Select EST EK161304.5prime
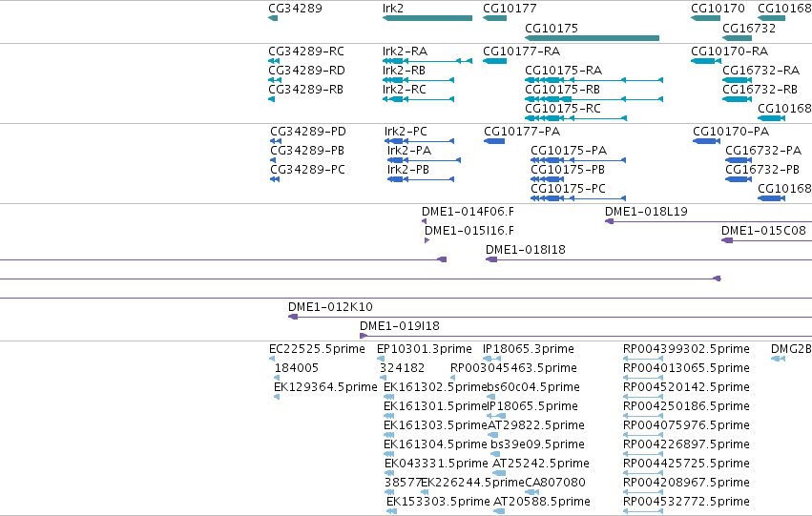This screenshot has width=812, height=516. click(435, 444)
